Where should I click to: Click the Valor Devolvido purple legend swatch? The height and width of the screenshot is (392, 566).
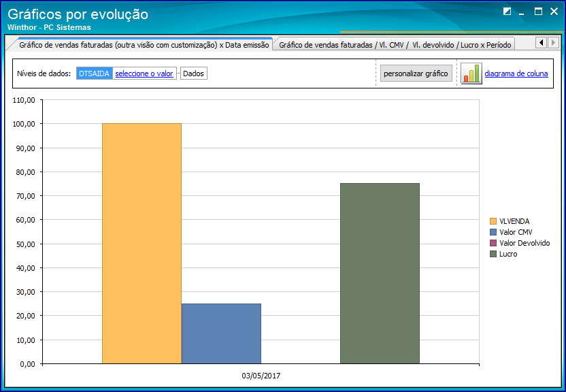point(493,243)
